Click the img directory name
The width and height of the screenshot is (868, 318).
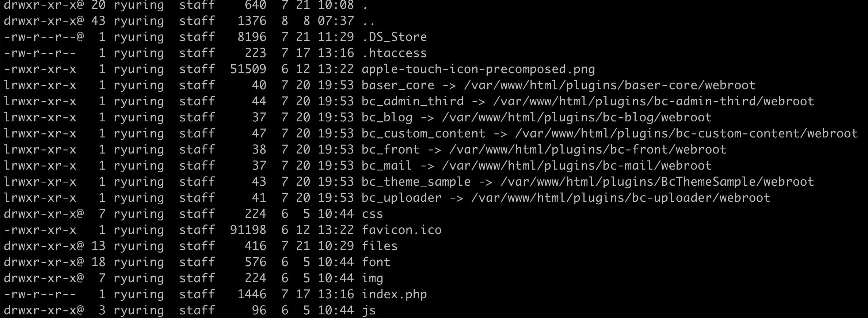[372, 279]
